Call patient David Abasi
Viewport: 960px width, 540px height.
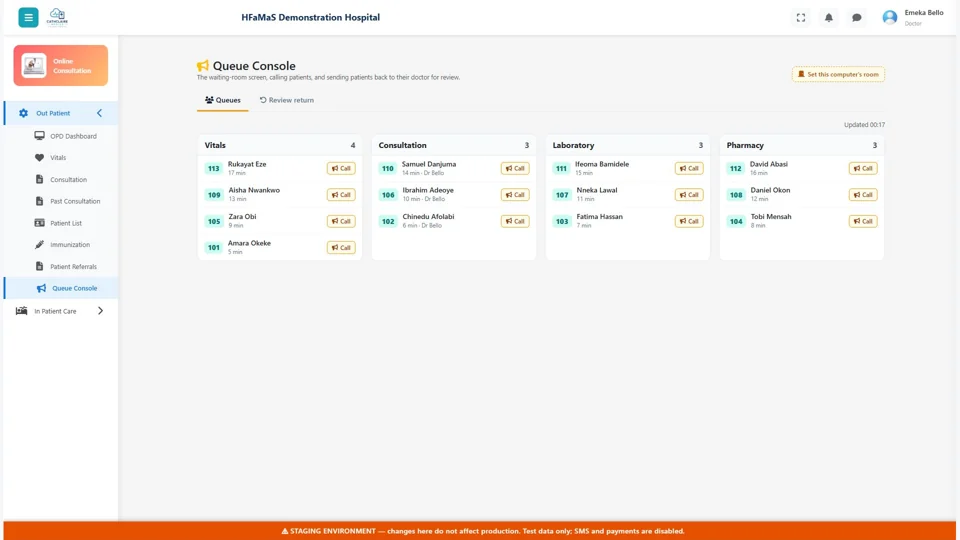pyautogui.click(x=863, y=168)
